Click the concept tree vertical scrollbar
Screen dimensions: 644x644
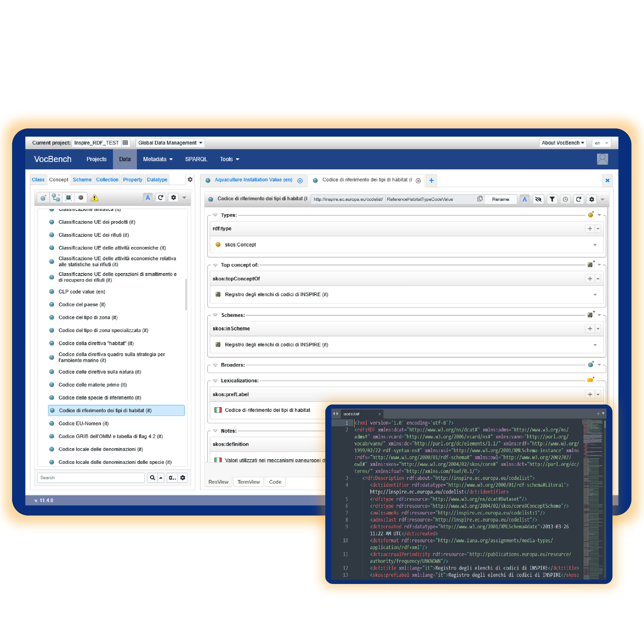pos(186,294)
